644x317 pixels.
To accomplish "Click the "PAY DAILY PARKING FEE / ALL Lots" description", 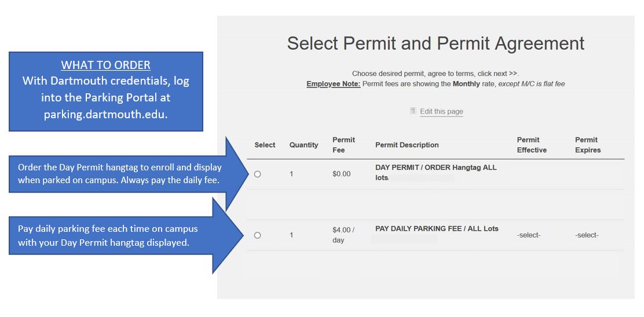I will (x=437, y=228).
